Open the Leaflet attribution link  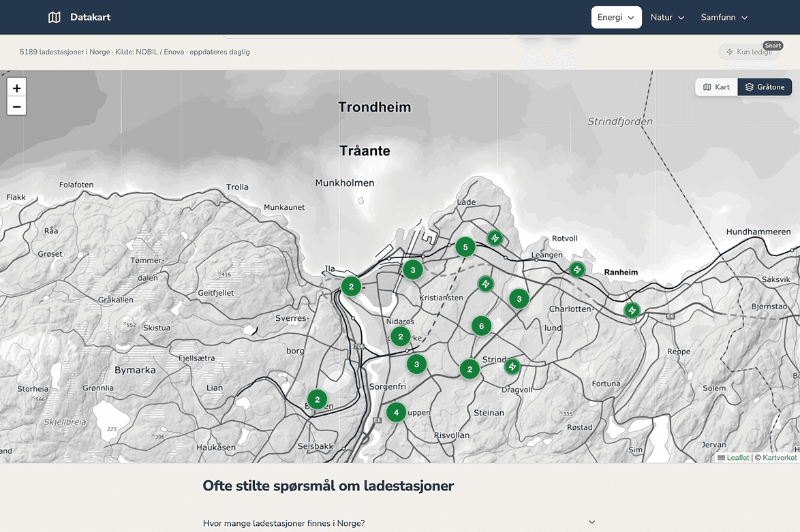point(738,458)
